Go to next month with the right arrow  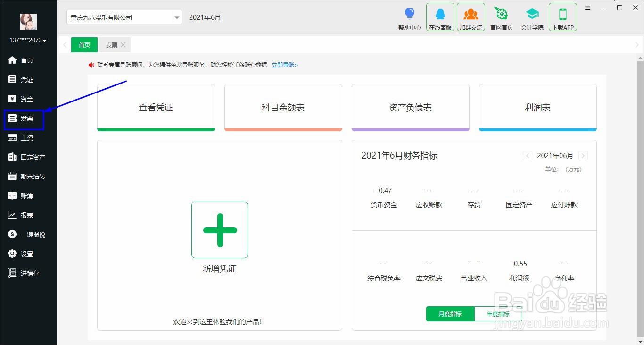tap(583, 156)
